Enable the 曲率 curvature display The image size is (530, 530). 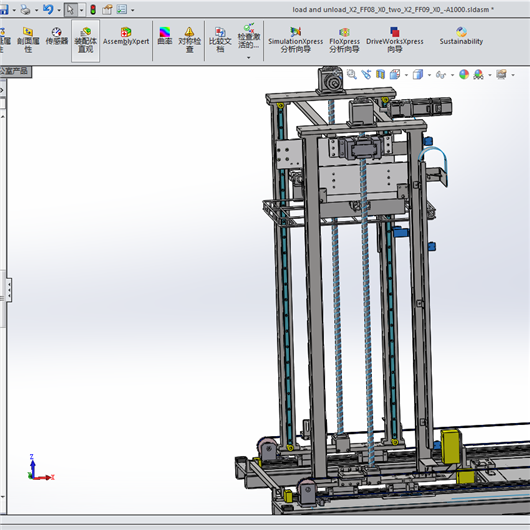(x=165, y=36)
